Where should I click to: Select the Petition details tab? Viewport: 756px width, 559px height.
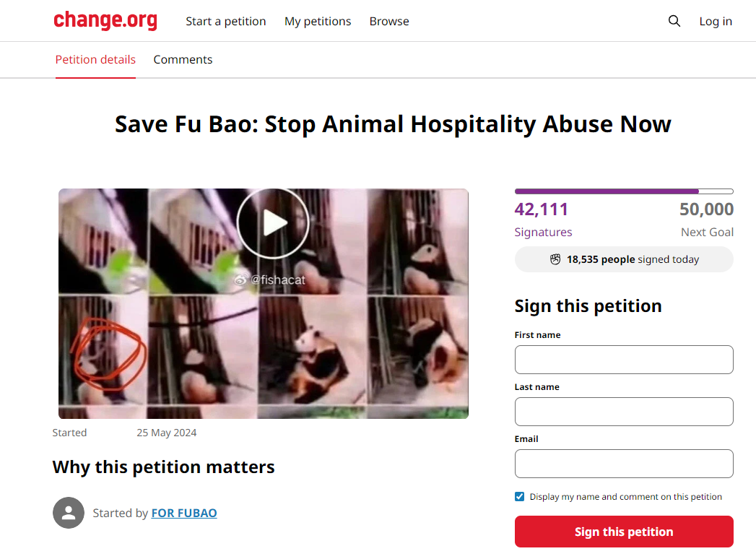(x=95, y=59)
